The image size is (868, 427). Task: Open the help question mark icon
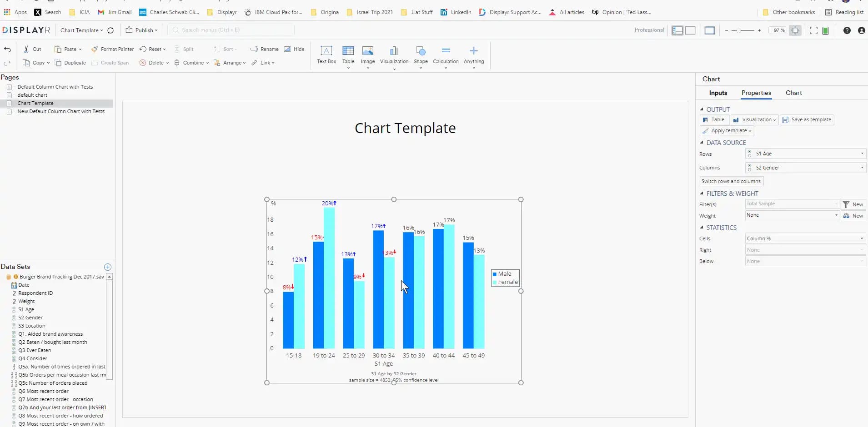(847, 30)
